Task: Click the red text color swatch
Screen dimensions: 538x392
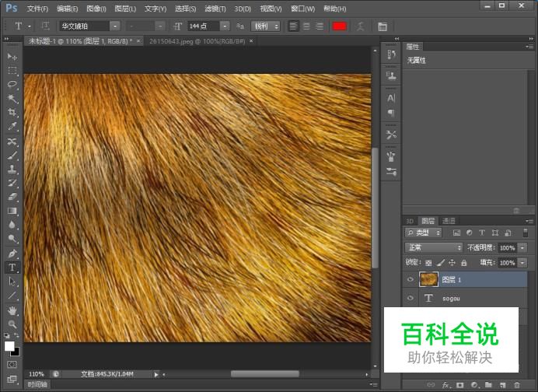Action: (x=339, y=26)
